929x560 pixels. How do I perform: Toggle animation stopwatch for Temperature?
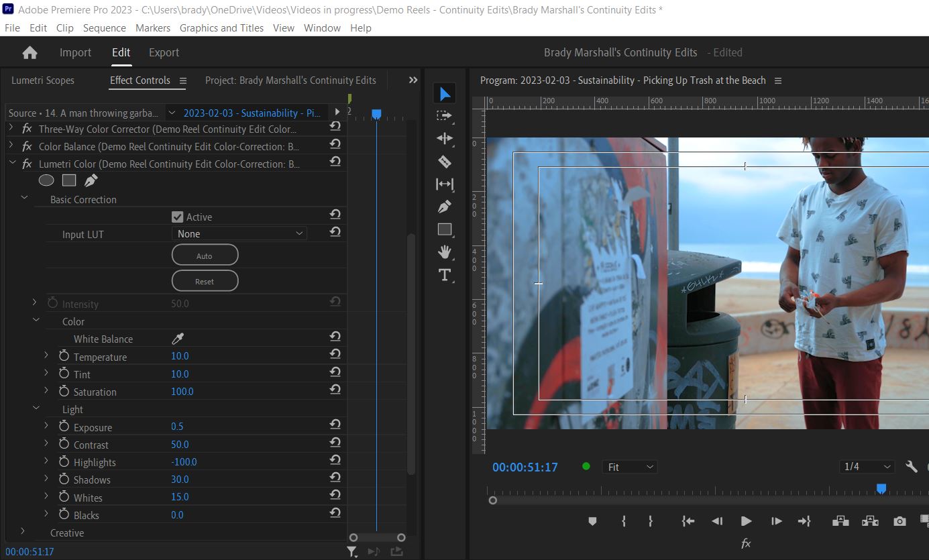click(x=64, y=356)
